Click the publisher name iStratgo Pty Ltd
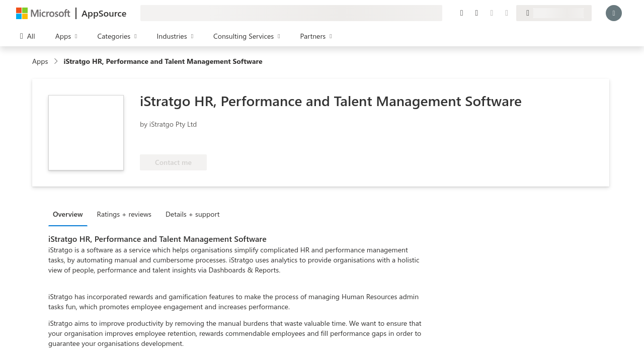Viewport: 644px width, 362px height. [x=173, y=124]
